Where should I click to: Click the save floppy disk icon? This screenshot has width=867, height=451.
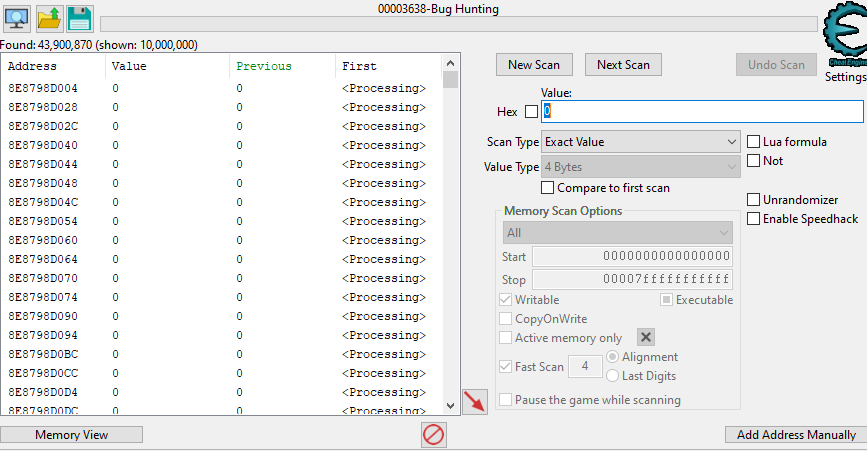click(80, 18)
